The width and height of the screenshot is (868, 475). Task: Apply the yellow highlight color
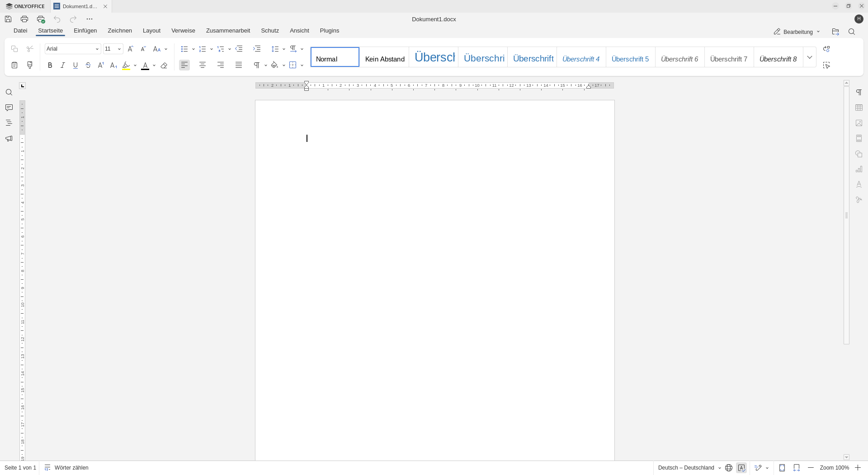tap(126, 66)
